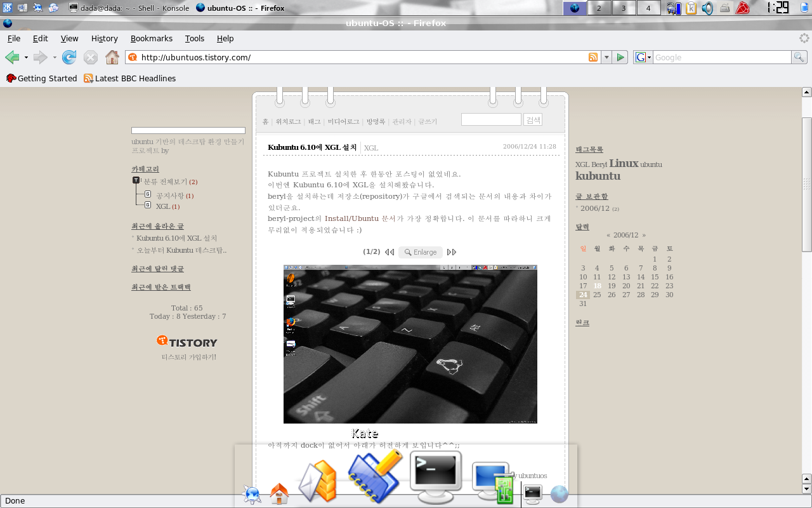Image resolution: width=812 pixels, height=508 pixels.
Task: Go to the previous calendar month
Action: tap(608, 235)
